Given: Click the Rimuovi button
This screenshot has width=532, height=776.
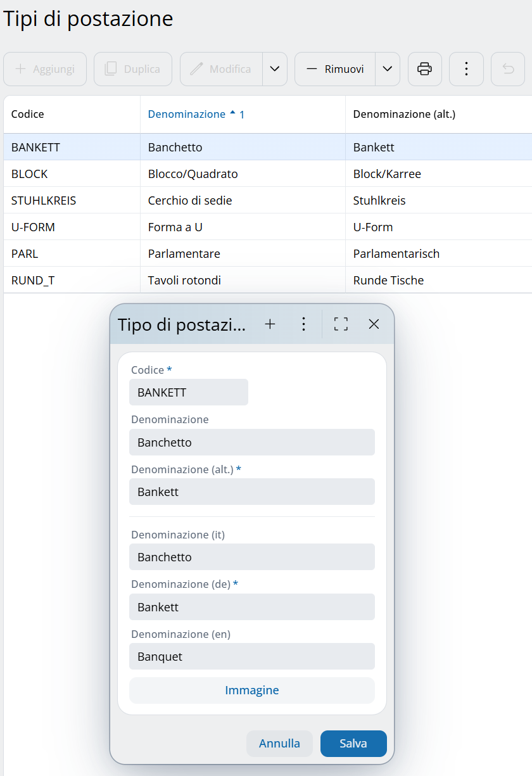Looking at the screenshot, I should coord(335,69).
